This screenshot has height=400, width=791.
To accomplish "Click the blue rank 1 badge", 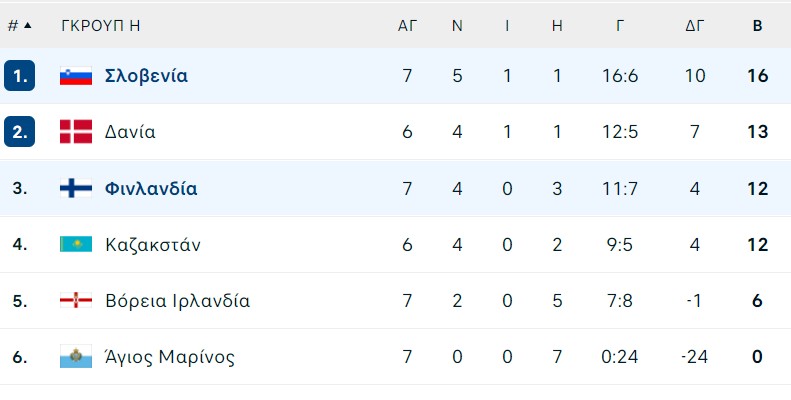I will pos(20,76).
